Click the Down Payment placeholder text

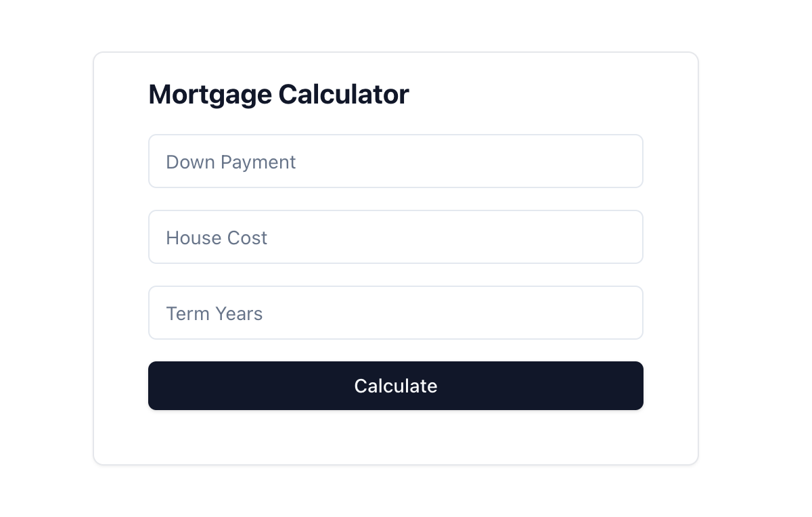(231, 162)
